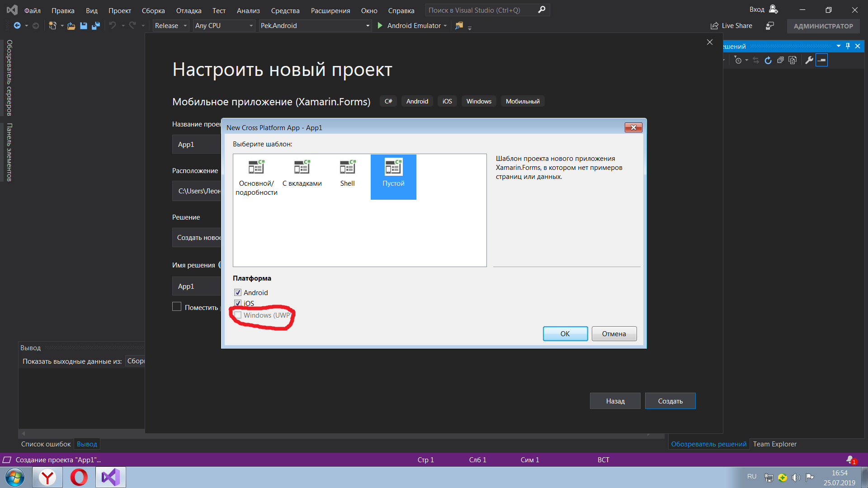
Task: Click the Open File folder icon
Action: 71,26
